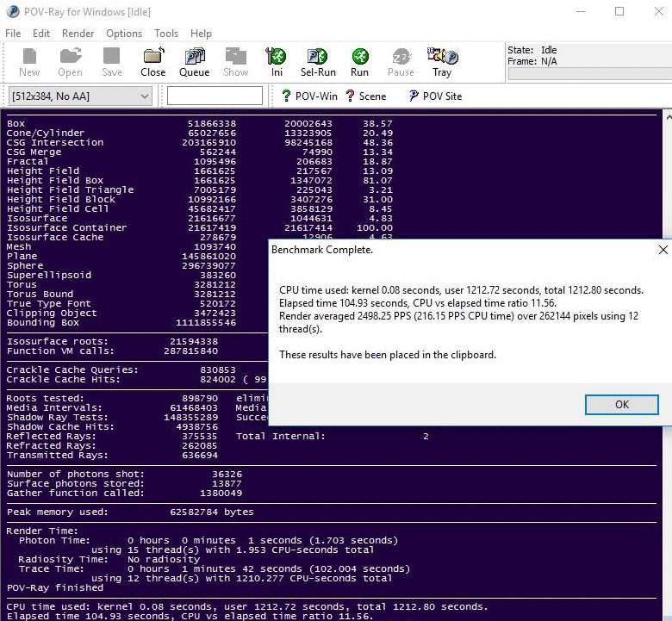The image size is (672, 621).
Task: Click 'State: Idle' status text
Action: (x=532, y=50)
